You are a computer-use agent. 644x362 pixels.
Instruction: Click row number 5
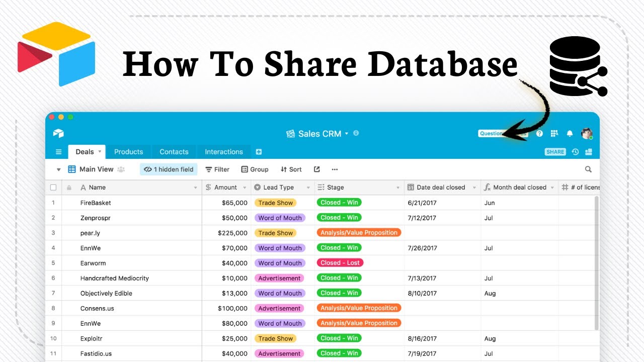coord(53,263)
